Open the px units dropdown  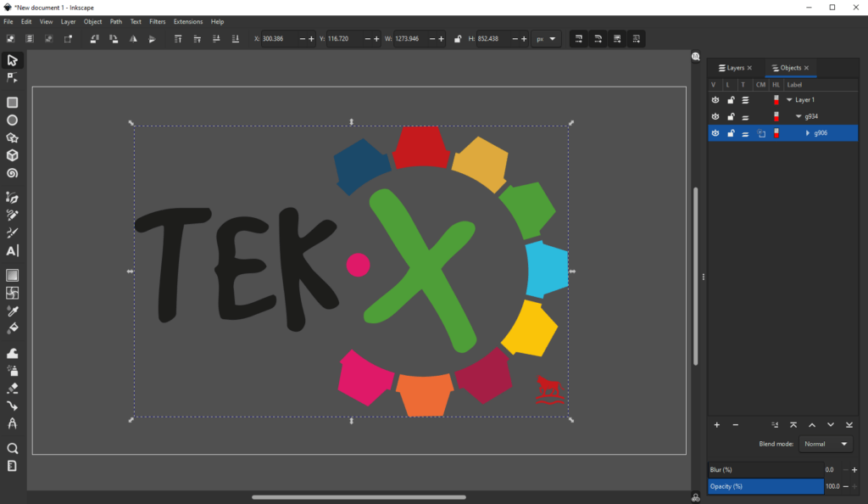[546, 39]
